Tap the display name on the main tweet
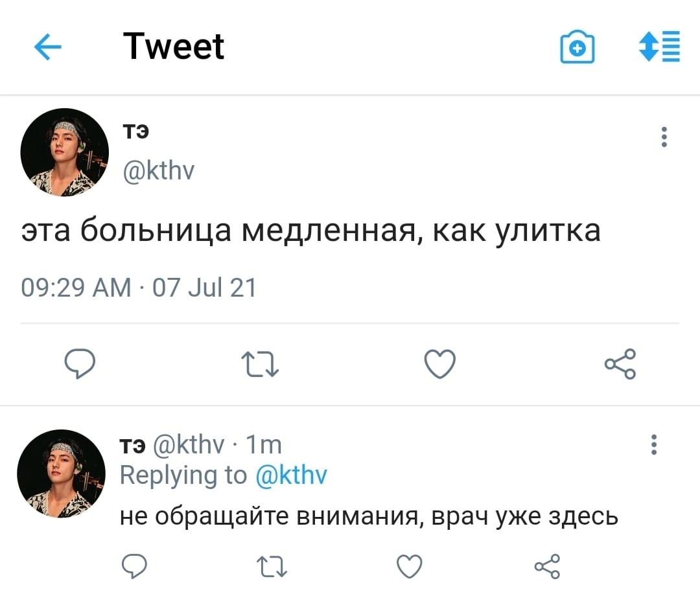700x594 pixels. (136, 131)
